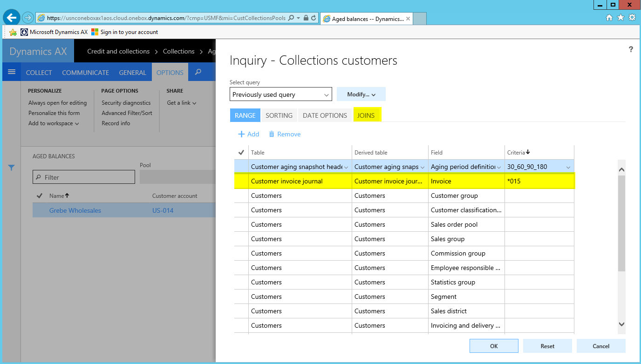This screenshot has width=641, height=364.
Task: Click the funnel filter icon
Action: [12, 168]
